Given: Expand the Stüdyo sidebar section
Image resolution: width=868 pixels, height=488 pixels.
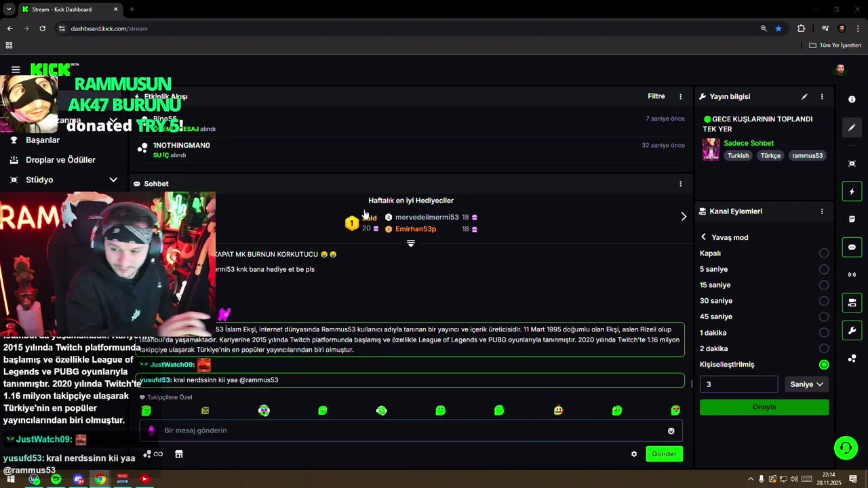Looking at the screenshot, I should click(x=113, y=180).
